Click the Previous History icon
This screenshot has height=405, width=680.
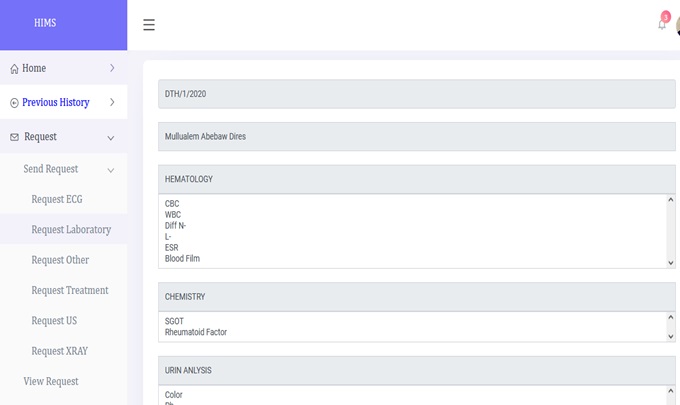pyautogui.click(x=14, y=103)
